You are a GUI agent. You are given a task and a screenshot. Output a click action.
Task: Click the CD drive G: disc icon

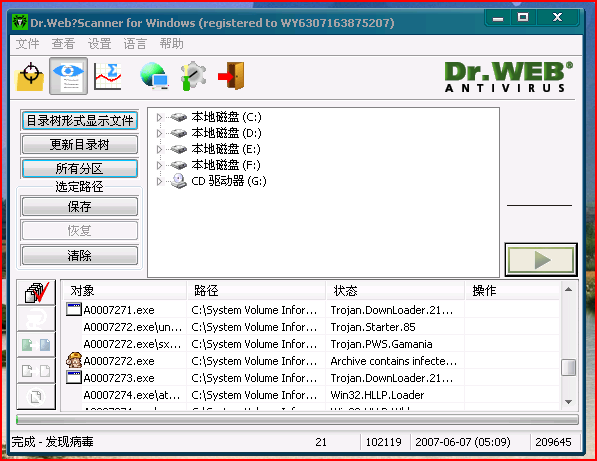(x=179, y=181)
